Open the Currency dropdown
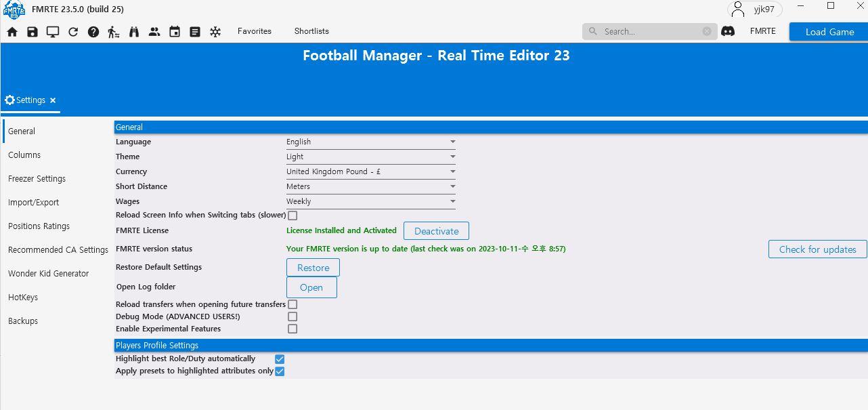868x410 pixels. point(370,171)
